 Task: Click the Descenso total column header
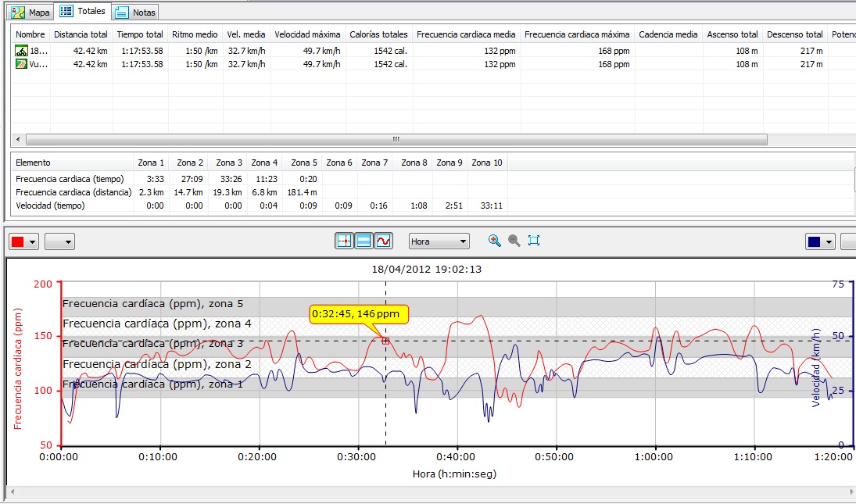pyautogui.click(x=794, y=34)
